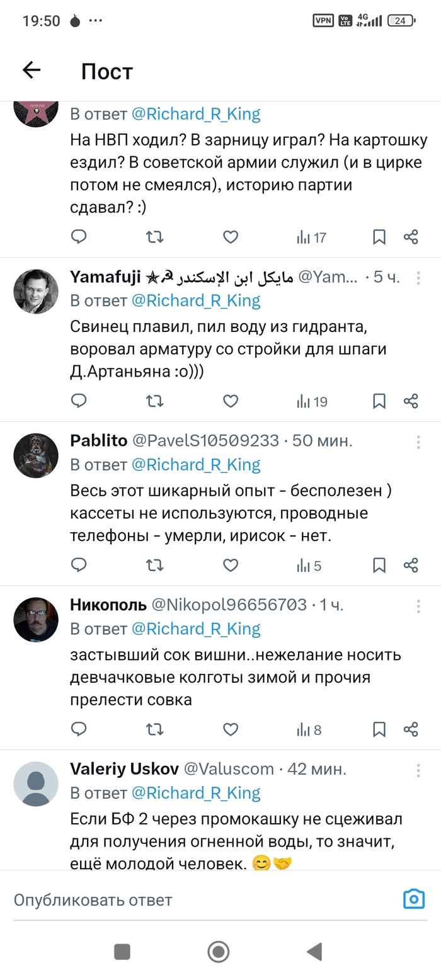The width and height of the screenshot is (441, 980).
Task: Go back using the arrow icon
Action: pos(31,71)
